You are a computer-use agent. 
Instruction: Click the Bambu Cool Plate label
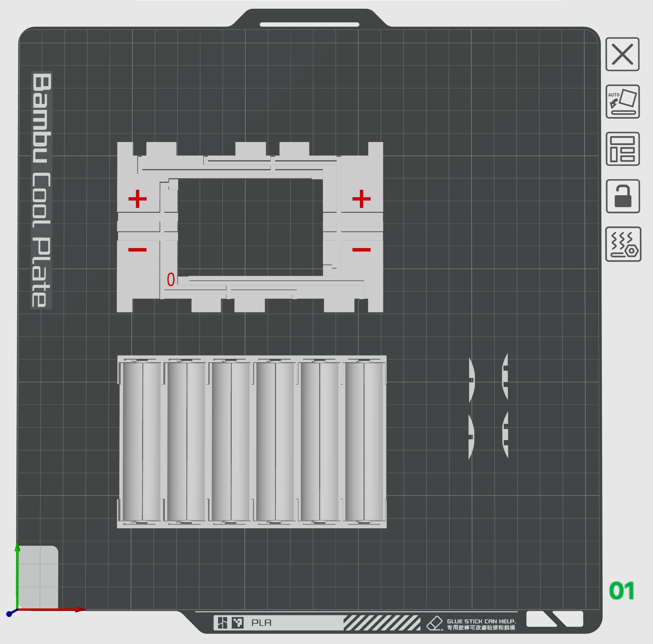41,190
